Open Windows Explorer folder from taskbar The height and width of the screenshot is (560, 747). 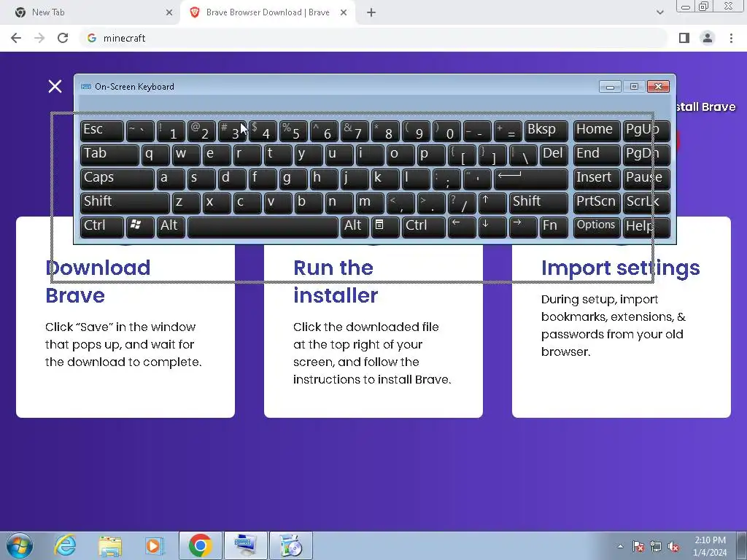coord(110,545)
